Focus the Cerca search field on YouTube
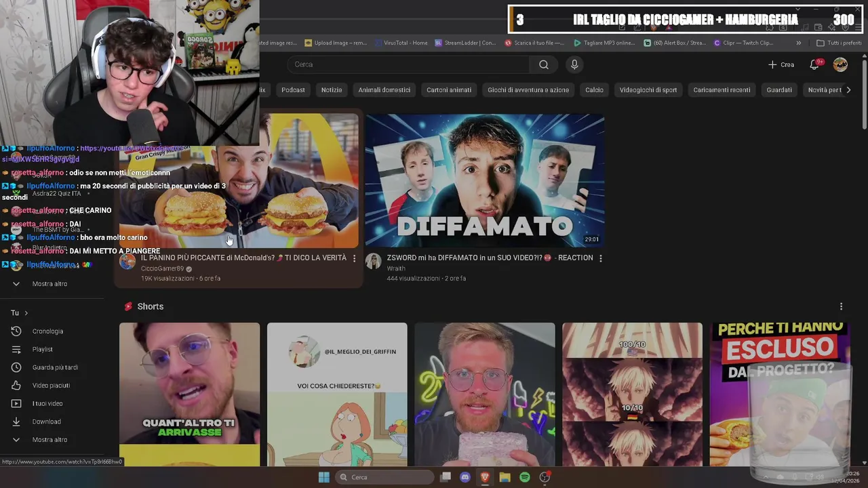This screenshot has width=868, height=488. click(408, 64)
